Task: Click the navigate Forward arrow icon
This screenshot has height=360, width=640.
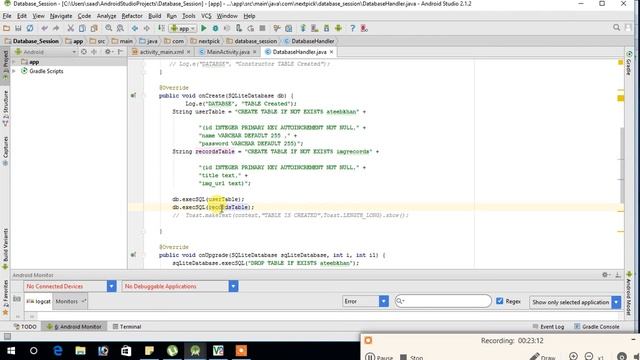Action: [x=146, y=28]
